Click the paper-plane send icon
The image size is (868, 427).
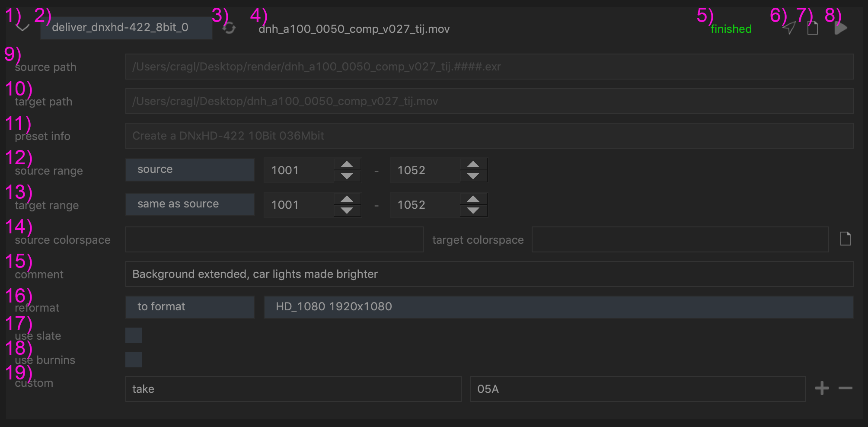tap(789, 28)
